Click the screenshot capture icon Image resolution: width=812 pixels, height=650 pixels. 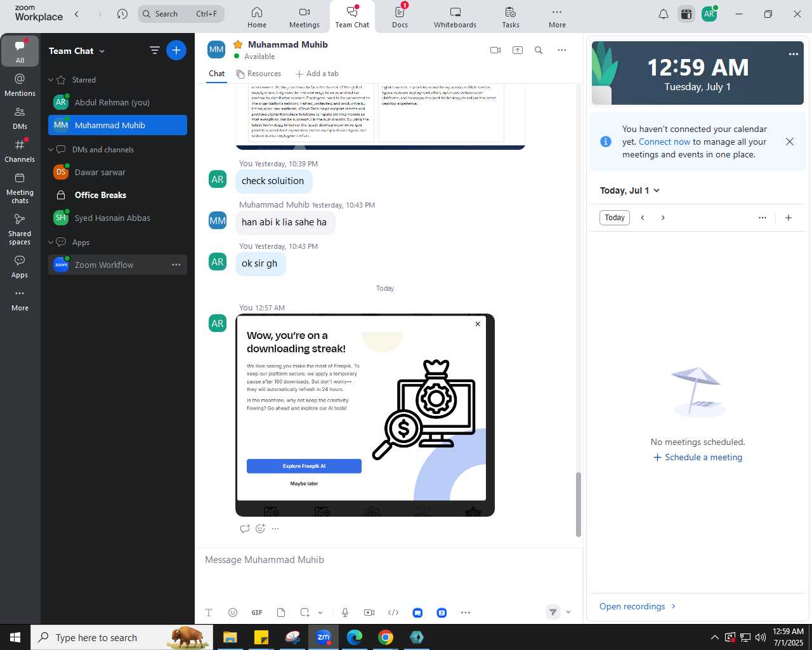(305, 613)
